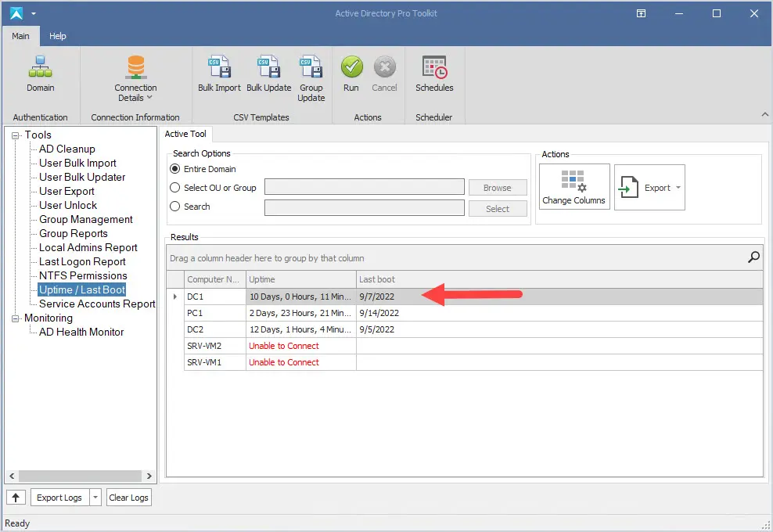This screenshot has width=773, height=532.
Task: Expand the DC1 row indicator arrow
Action: coord(175,297)
